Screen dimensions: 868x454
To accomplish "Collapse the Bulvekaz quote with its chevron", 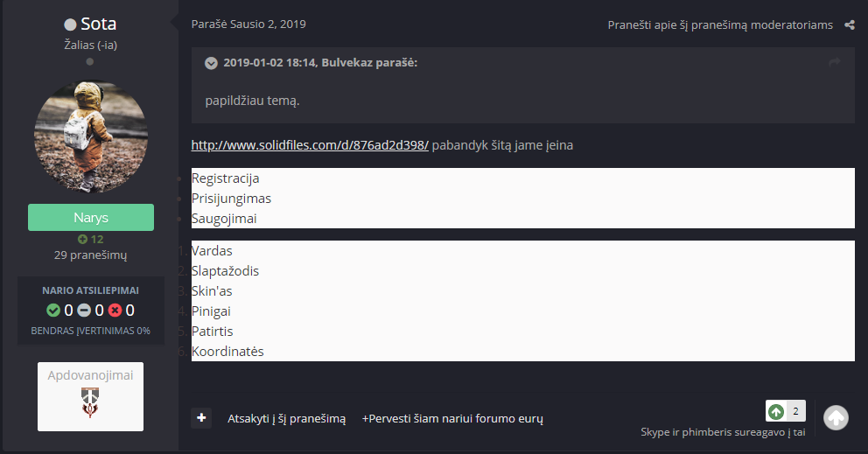I will coord(211,63).
